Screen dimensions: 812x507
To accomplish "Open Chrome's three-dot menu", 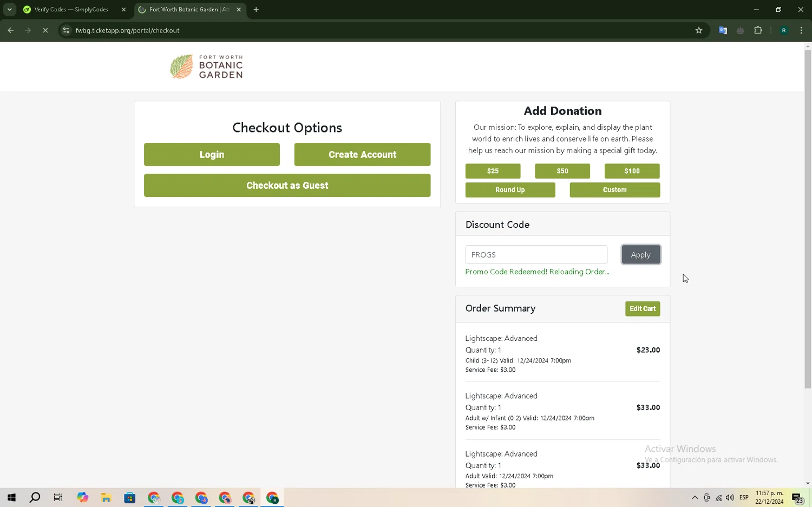I will tap(801, 30).
